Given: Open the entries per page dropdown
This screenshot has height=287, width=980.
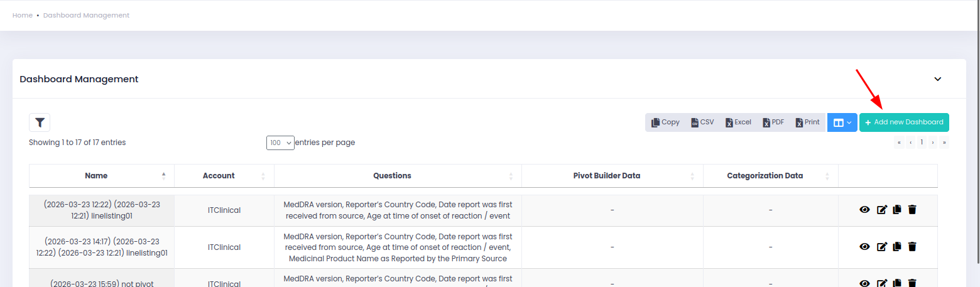Looking at the screenshot, I should (280, 143).
